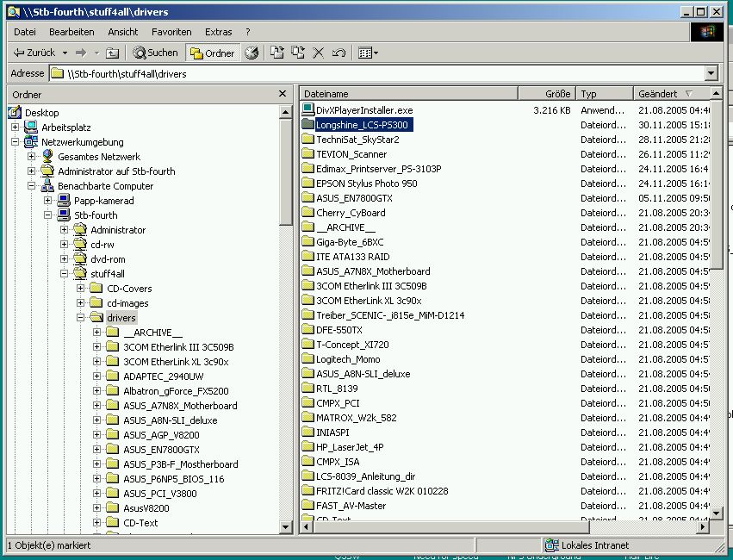Click the Undo toolbar icon
The width and height of the screenshot is (733, 560).
pos(339,53)
